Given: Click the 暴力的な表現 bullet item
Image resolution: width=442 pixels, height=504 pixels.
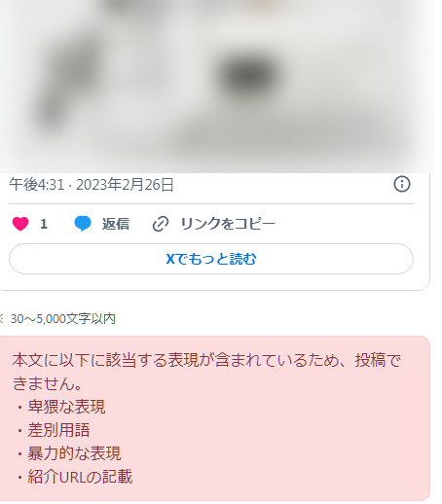Looking at the screenshot, I should 74,453.
